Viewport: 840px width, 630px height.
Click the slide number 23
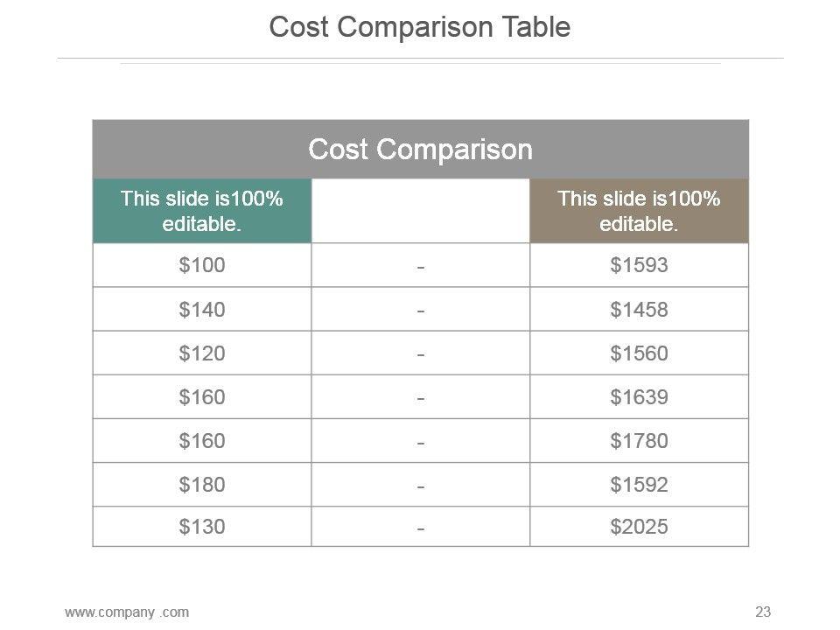pos(762,612)
